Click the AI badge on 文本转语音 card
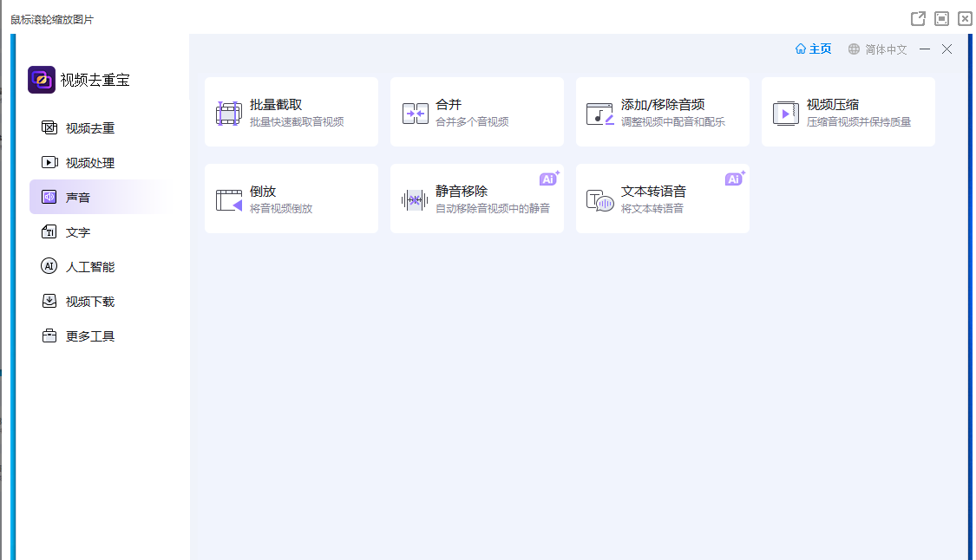The height and width of the screenshot is (560, 976). pos(734,179)
